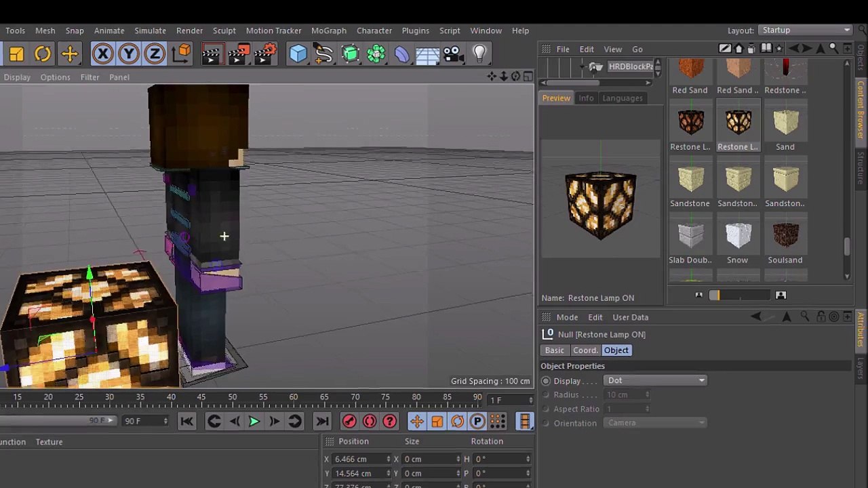Go to start of animation

tap(186, 421)
